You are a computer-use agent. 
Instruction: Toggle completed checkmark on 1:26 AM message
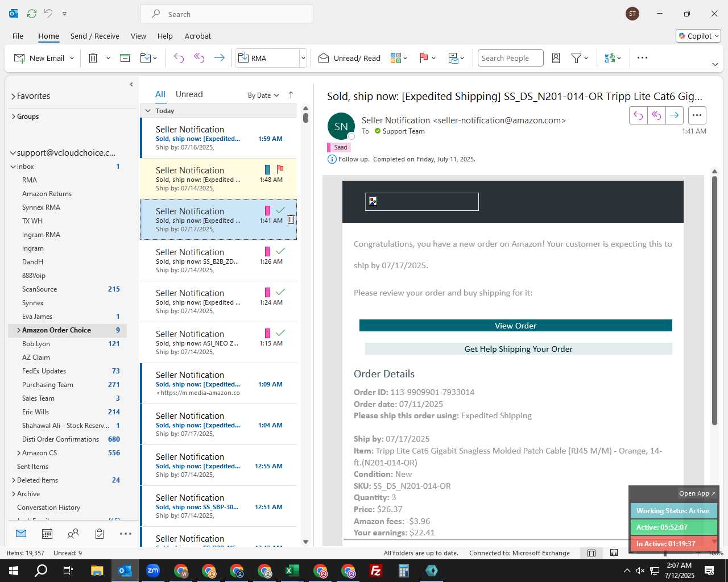[280, 251]
